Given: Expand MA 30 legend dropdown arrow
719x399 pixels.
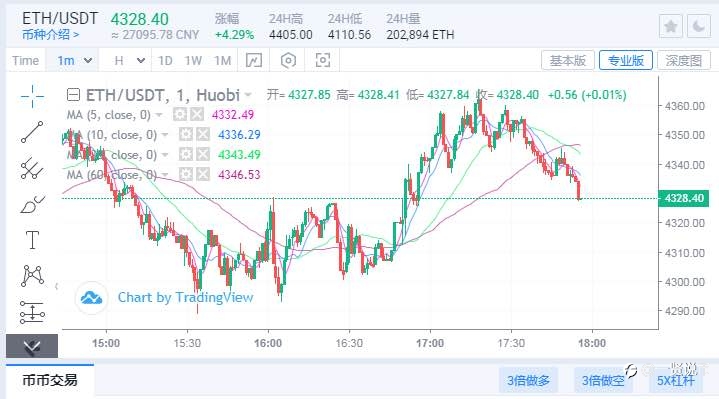Looking at the screenshot, I should (165, 155).
